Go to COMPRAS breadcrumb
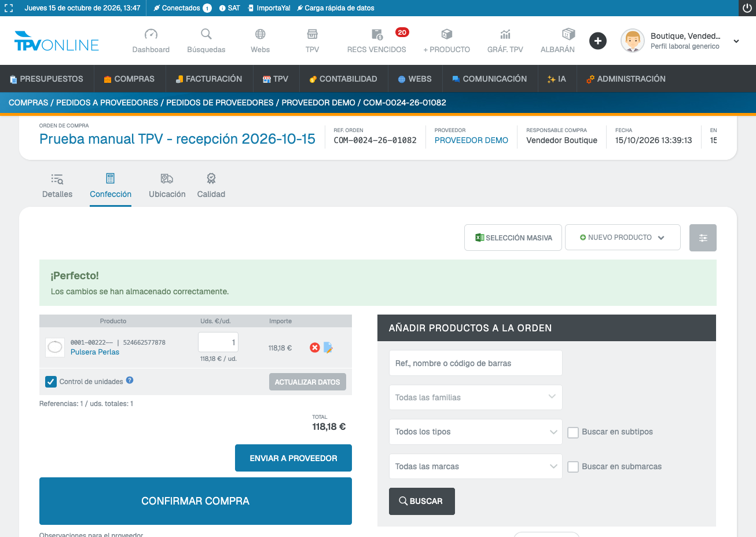Screen dimensions: 756x537 point(28,103)
